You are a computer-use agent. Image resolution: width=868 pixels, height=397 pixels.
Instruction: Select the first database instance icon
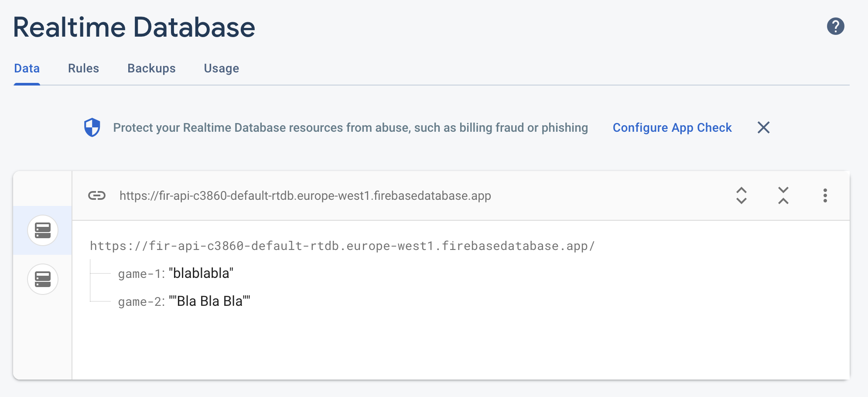pos(43,230)
